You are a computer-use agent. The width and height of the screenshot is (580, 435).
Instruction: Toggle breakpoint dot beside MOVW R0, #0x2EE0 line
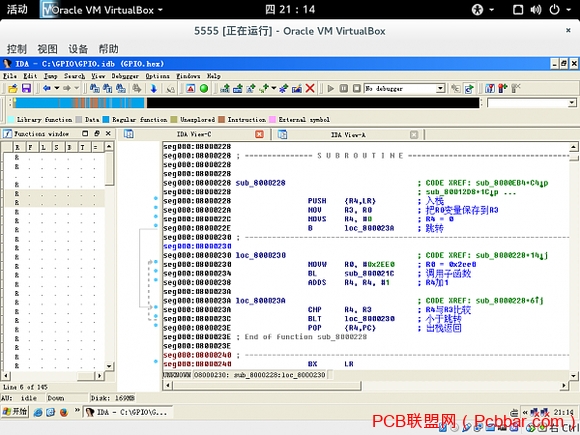click(x=156, y=262)
